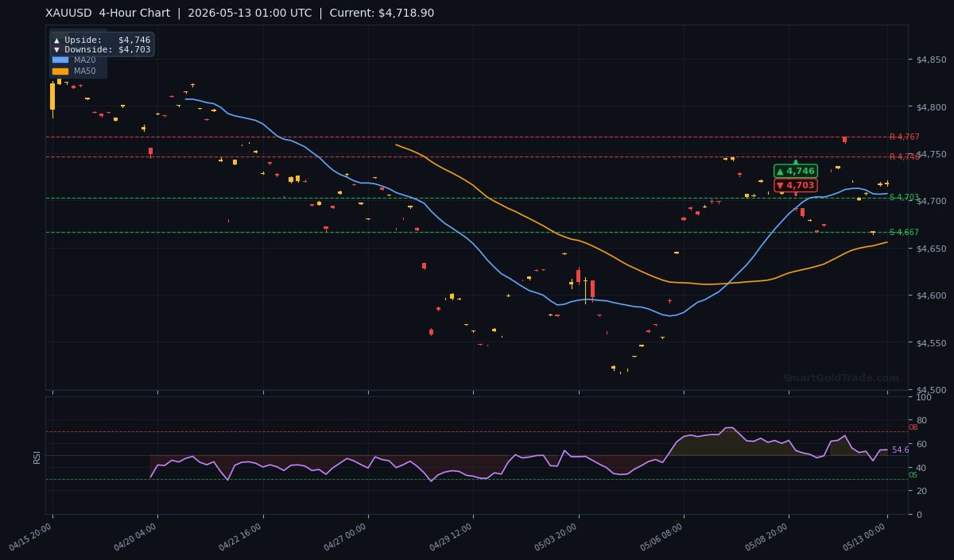Select the green 4,746 upside target badge
The image size is (954, 560).
coord(795,171)
